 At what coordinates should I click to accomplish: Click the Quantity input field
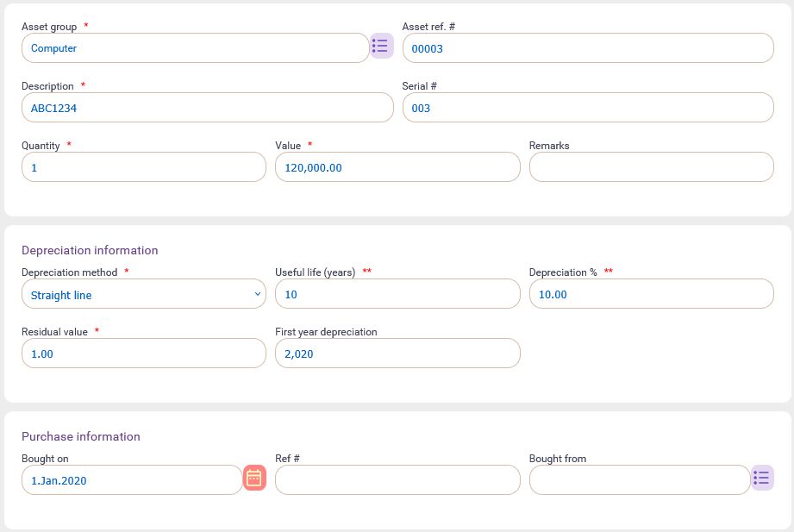coord(144,167)
